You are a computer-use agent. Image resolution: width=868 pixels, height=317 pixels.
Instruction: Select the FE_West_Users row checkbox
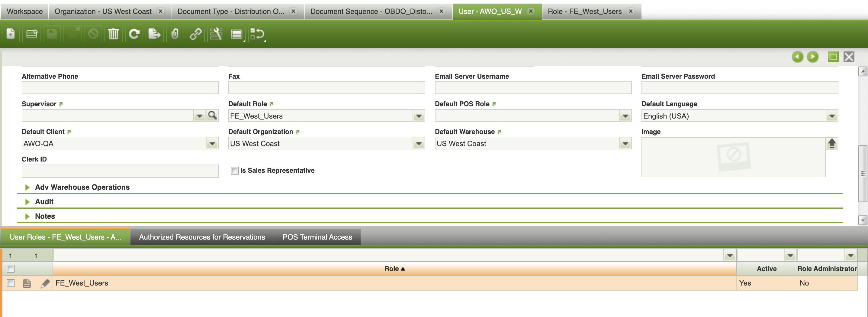pyautogui.click(x=11, y=283)
